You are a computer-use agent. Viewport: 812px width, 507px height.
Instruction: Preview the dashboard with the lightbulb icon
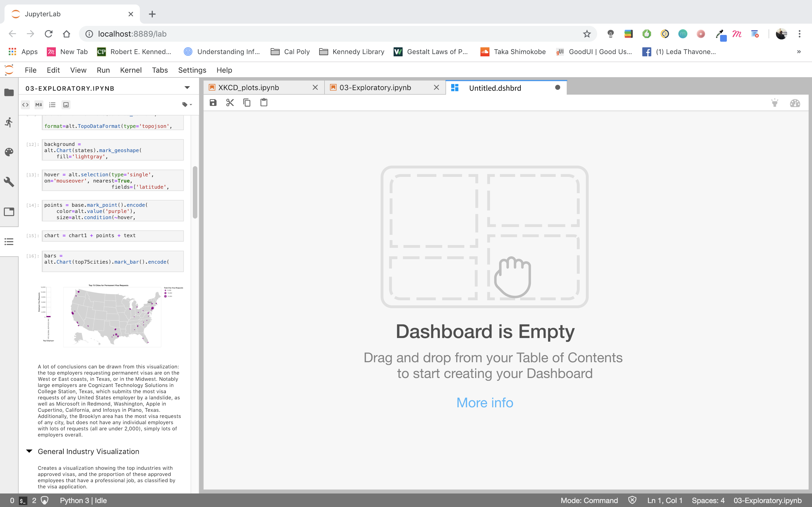coord(775,103)
